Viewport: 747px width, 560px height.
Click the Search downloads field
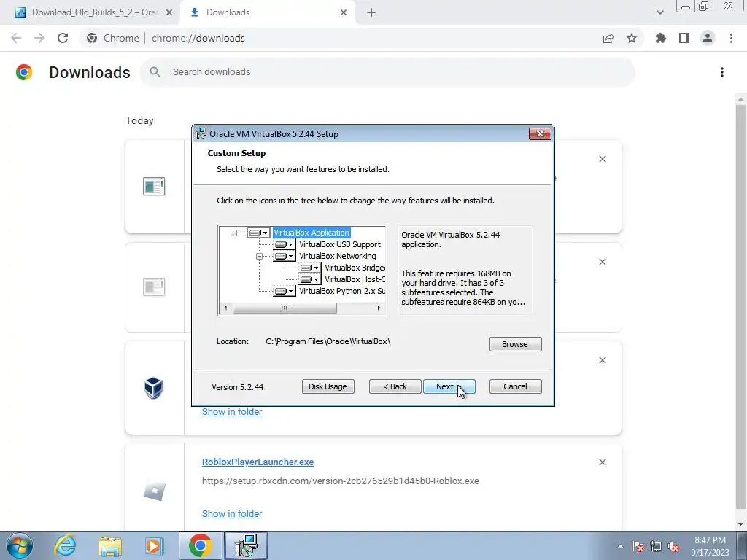tap(388, 72)
